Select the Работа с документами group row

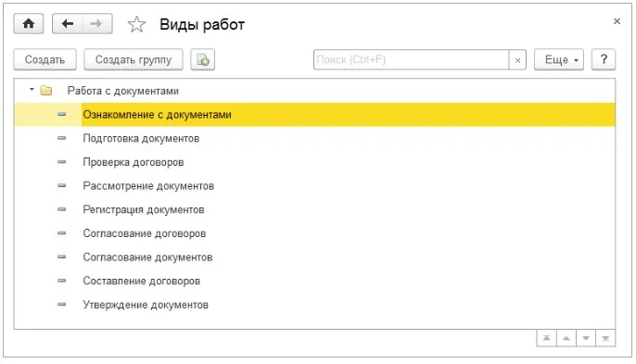coord(315,91)
